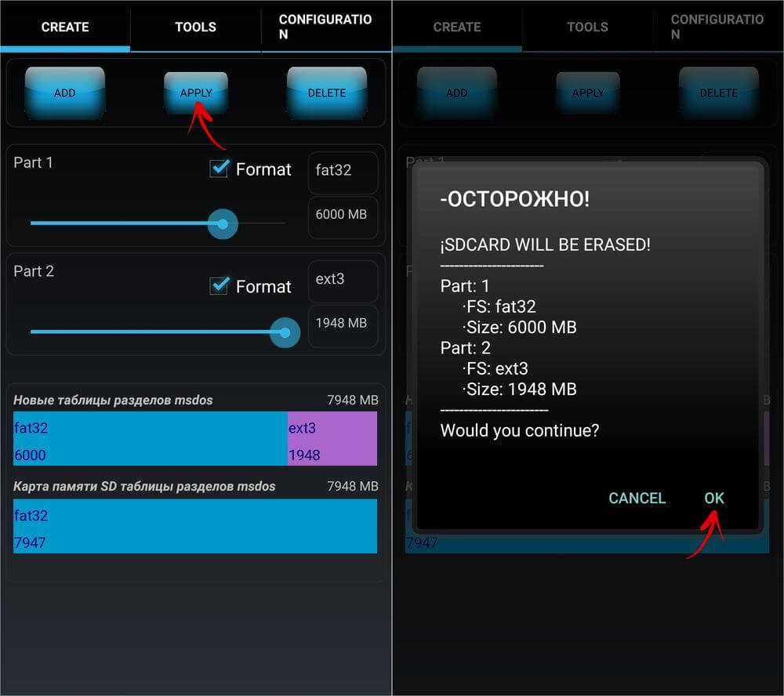Click 'Карта памяти SD таблицы разделов msdos' heading
This screenshot has width=784, height=696.
click(144, 486)
